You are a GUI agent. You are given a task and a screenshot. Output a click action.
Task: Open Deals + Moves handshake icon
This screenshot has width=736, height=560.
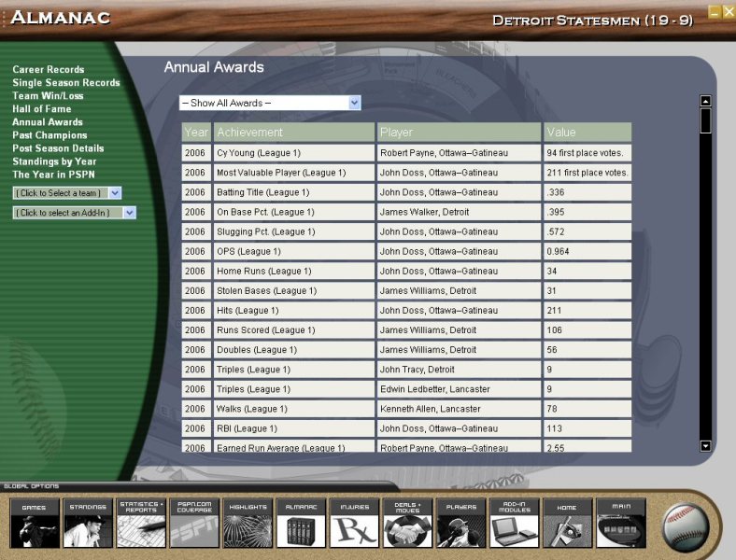[x=407, y=524]
